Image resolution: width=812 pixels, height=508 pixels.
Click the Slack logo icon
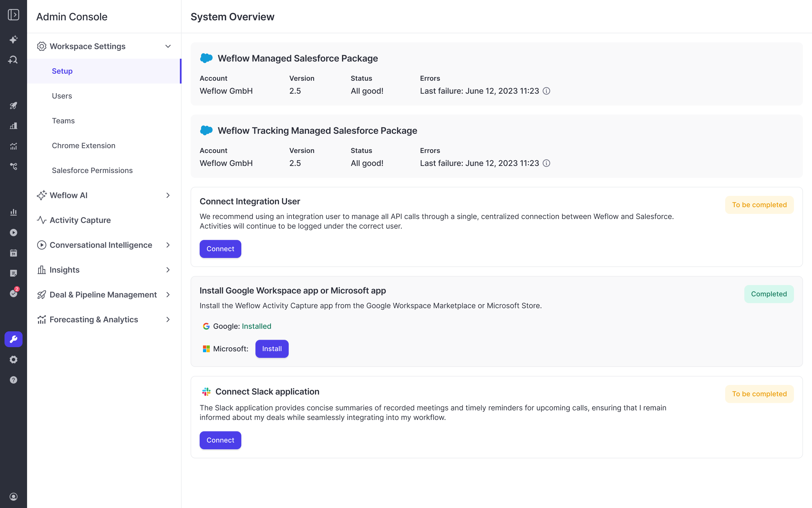click(x=206, y=392)
